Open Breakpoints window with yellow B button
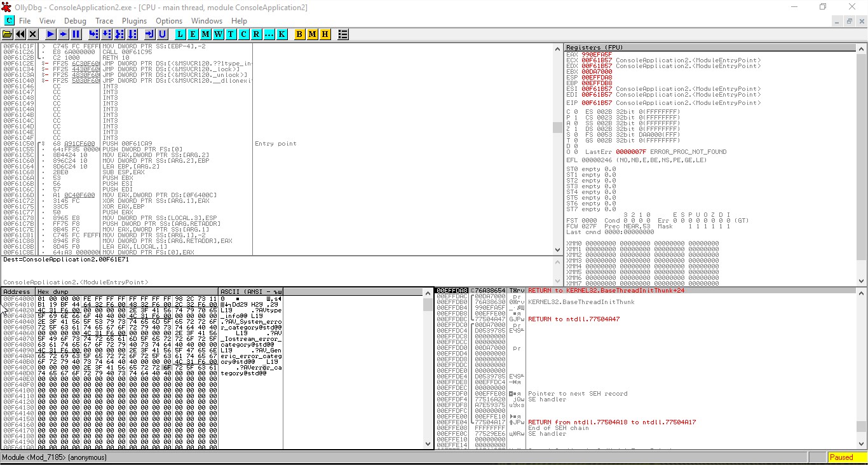Viewport: 868px width, 465px height. (x=299, y=34)
